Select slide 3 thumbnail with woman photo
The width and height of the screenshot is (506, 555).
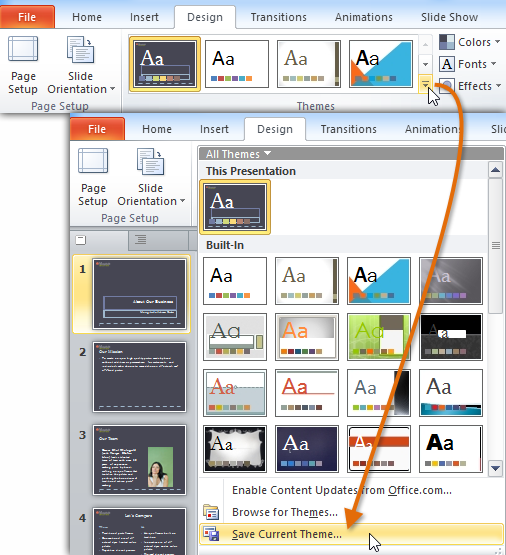click(x=139, y=460)
